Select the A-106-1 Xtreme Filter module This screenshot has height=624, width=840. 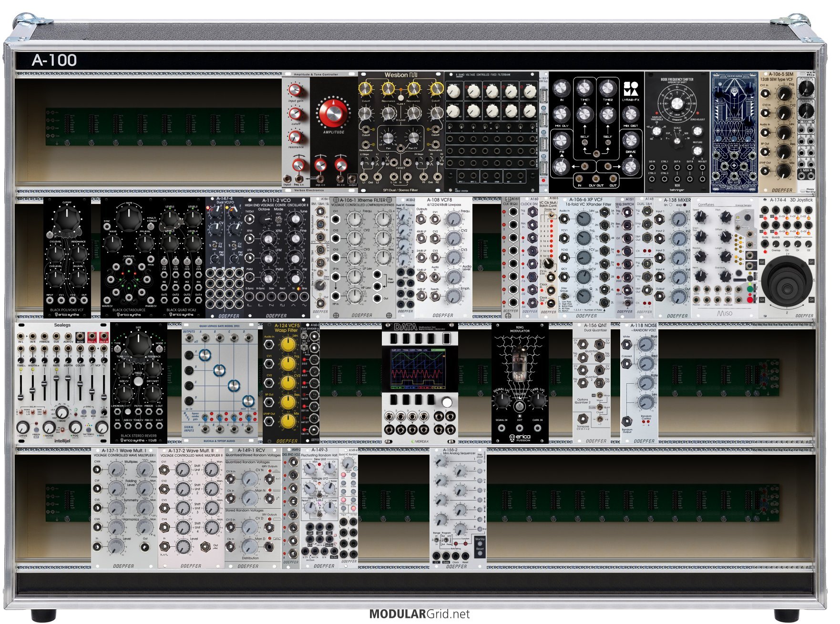pyautogui.click(x=363, y=258)
